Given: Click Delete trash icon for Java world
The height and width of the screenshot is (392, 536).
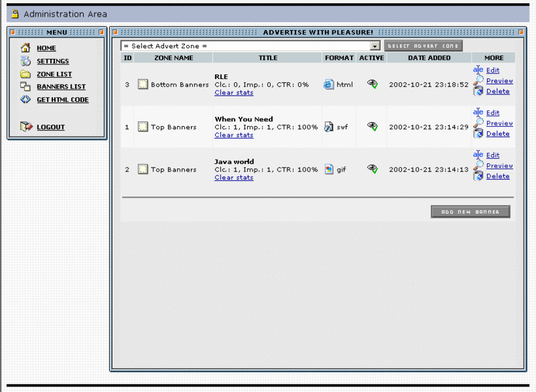Looking at the screenshot, I should click(478, 176).
